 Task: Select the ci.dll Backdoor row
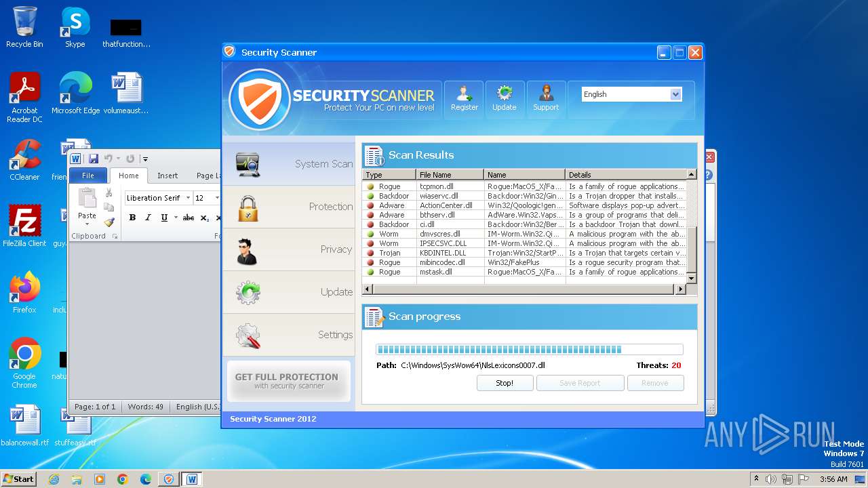click(525, 224)
